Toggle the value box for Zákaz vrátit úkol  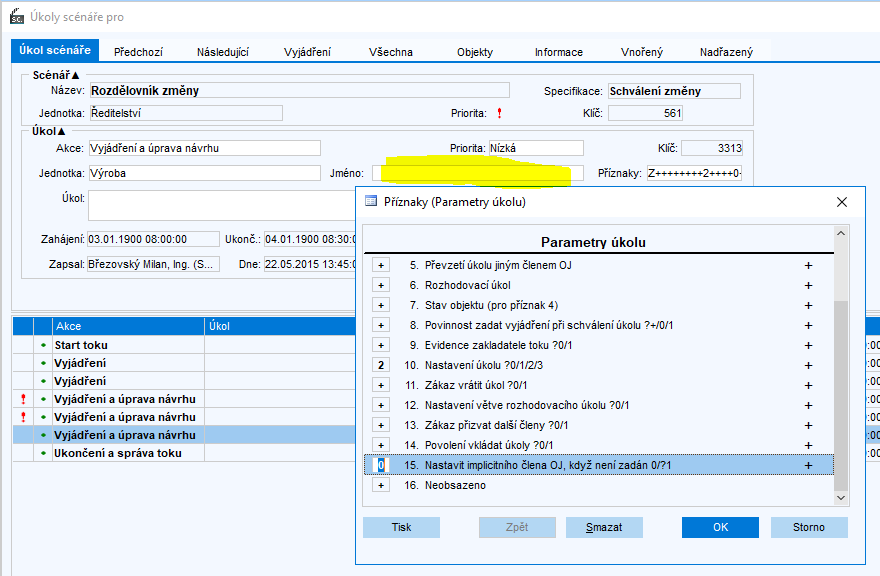pyautogui.click(x=380, y=385)
